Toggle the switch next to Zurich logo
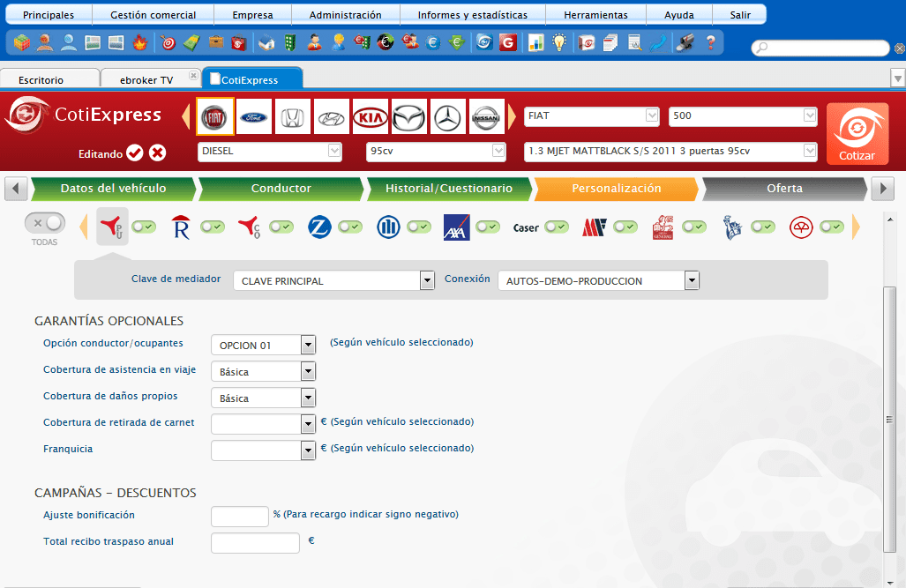 click(x=350, y=227)
